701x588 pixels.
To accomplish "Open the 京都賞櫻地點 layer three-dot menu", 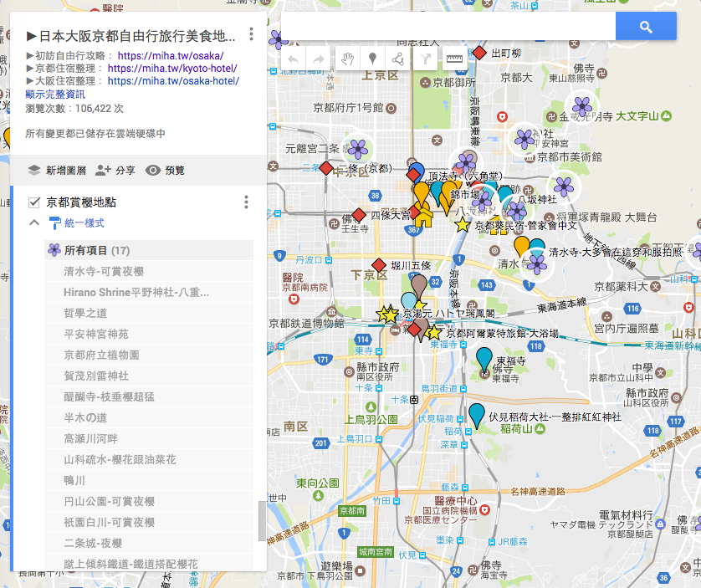I will 246,201.
